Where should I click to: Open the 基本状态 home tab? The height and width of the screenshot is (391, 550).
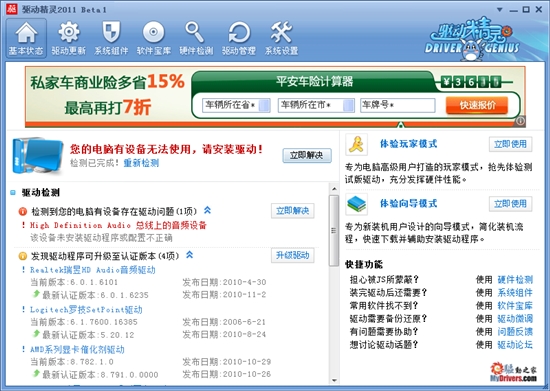coord(26,38)
